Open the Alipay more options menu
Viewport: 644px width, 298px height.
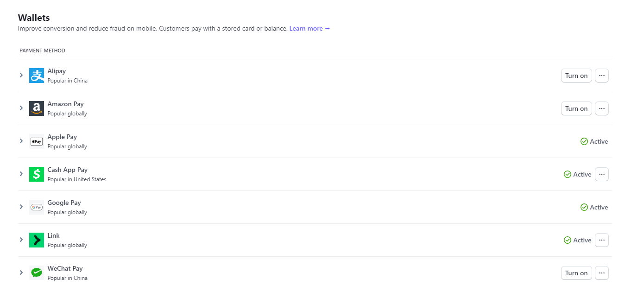(x=602, y=76)
